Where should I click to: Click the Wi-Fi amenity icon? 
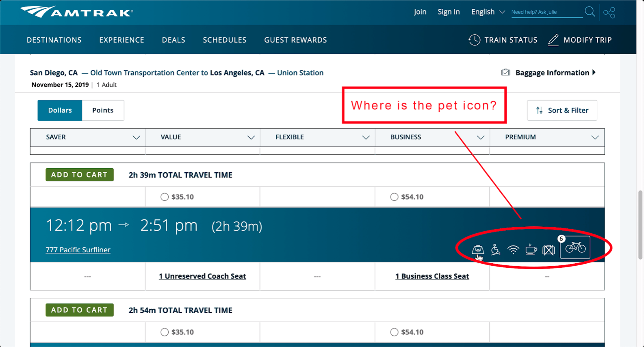513,249
